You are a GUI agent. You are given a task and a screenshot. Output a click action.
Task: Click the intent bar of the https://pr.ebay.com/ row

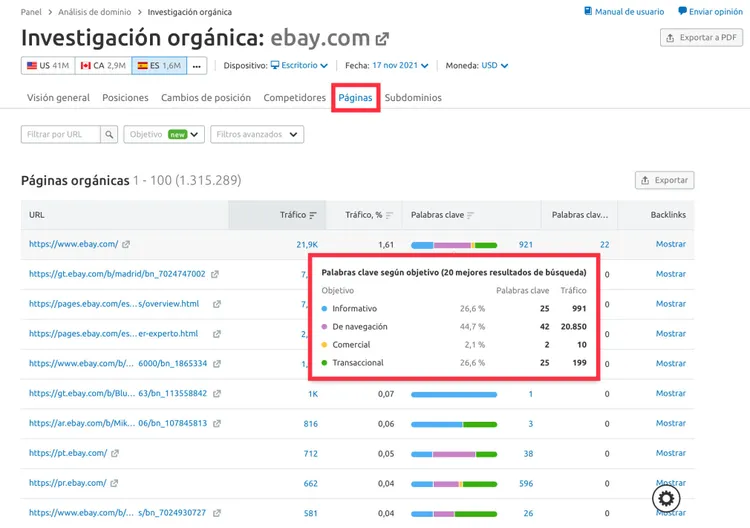(x=454, y=484)
